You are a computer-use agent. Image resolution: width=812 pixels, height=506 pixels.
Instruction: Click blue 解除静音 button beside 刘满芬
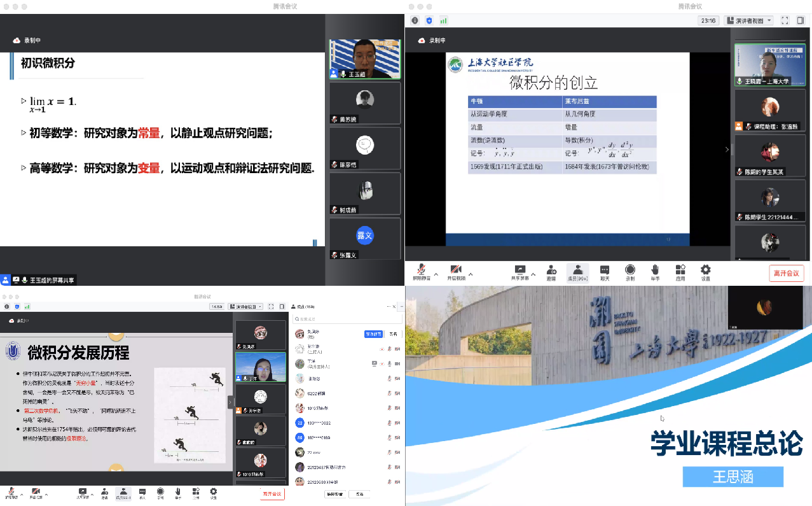[373, 334]
